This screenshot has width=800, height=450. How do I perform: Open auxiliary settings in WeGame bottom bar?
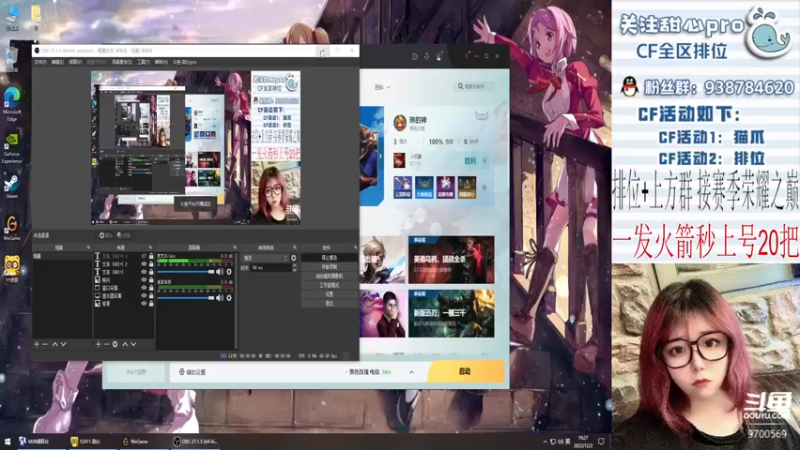pyautogui.click(x=192, y=372)
